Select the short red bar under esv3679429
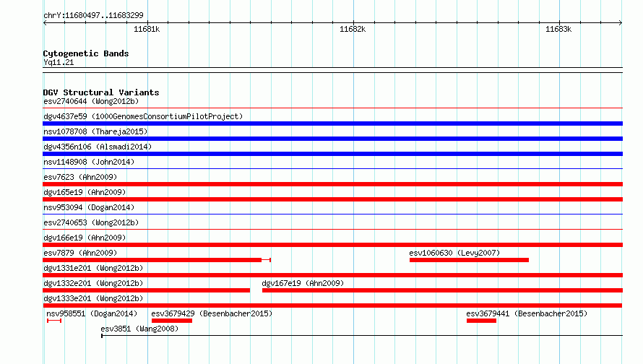The width and height of the screenshot is (643, 364). [x=172, y=321]
